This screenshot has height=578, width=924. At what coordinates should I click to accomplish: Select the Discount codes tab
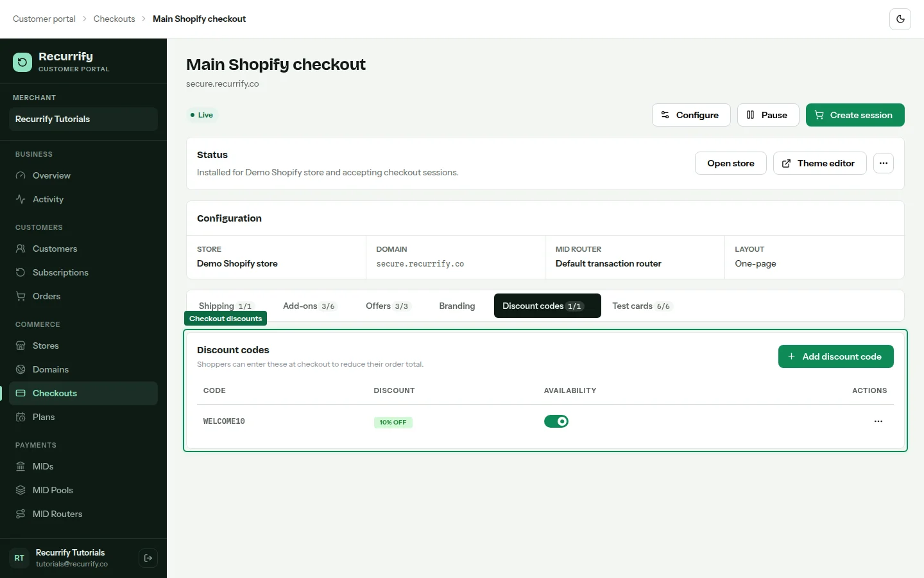[547, 306]
